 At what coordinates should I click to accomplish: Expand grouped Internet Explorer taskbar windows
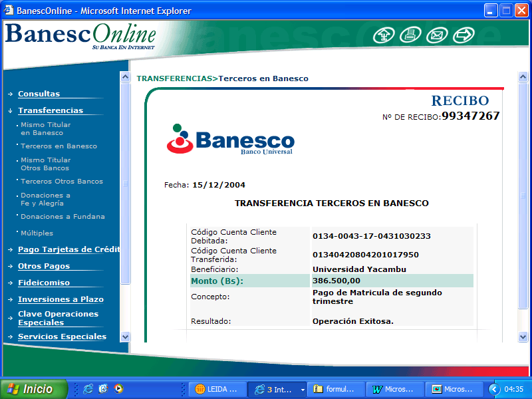pos(303,390)
